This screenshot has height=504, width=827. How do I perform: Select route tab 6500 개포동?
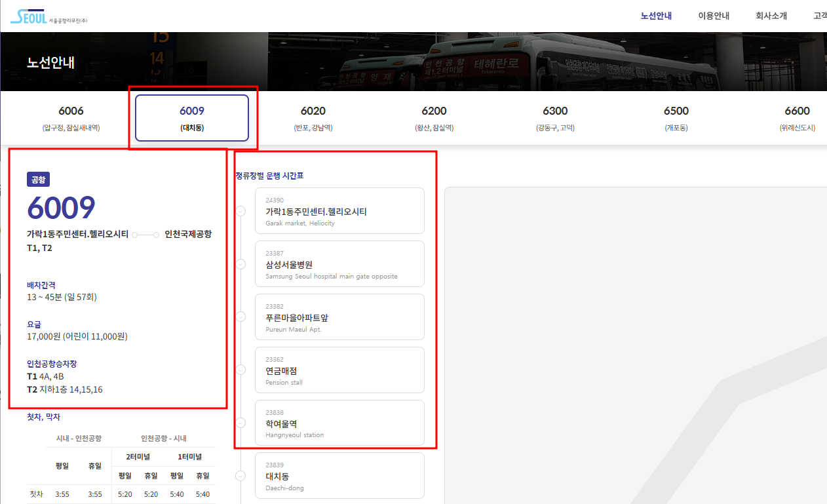(x=676, y=118)
